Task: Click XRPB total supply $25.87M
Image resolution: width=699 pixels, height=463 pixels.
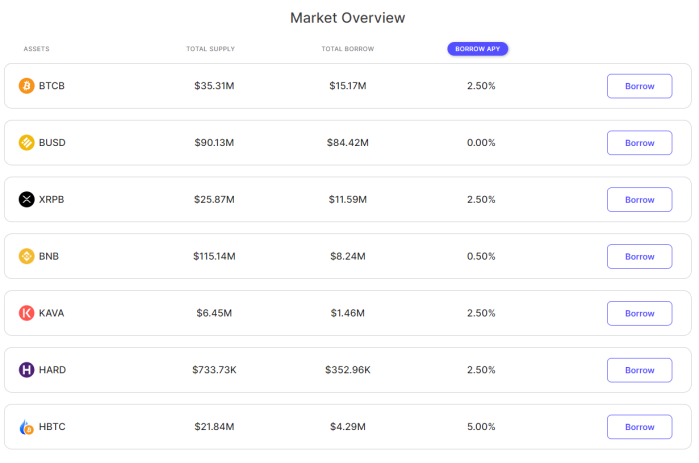Action: coord(214,199)
